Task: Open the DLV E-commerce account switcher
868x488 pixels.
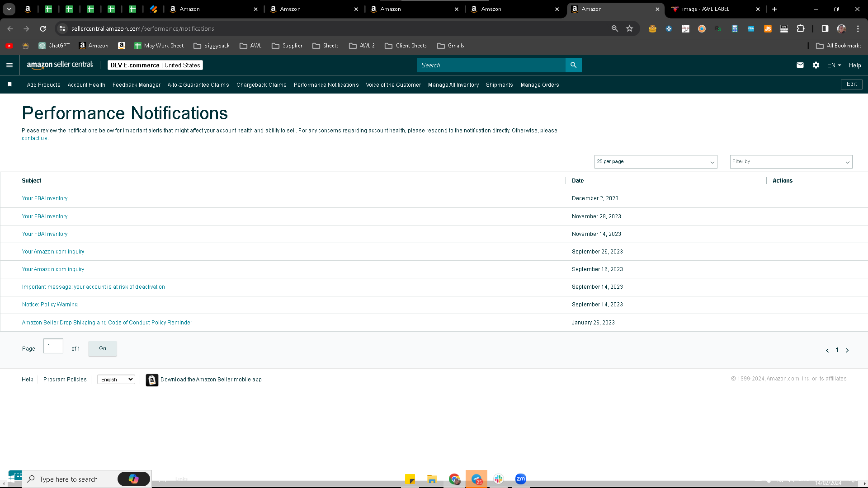Action: coord(155,65)
